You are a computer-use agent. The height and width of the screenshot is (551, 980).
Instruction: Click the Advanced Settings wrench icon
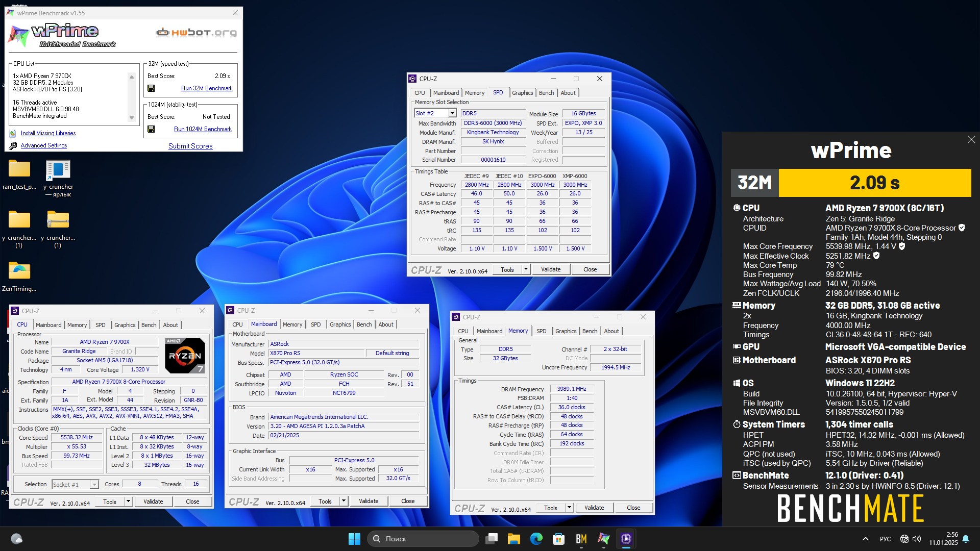13,146
